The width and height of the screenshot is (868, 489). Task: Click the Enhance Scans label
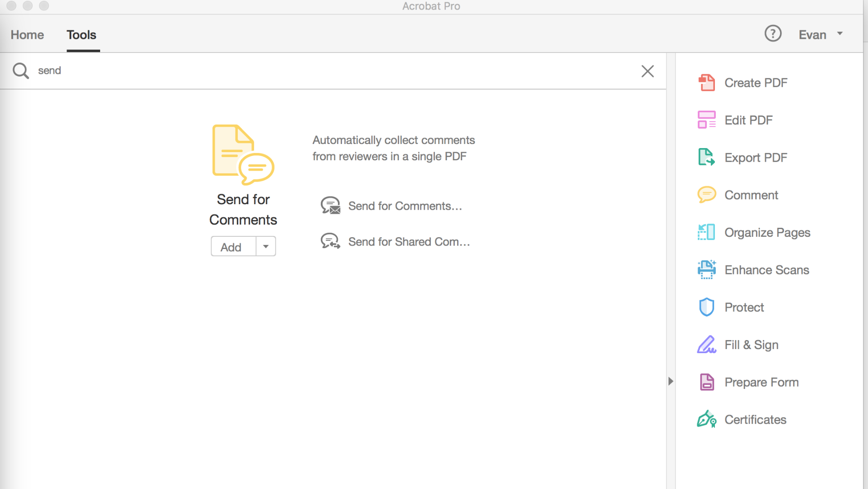tap(767, 270)
